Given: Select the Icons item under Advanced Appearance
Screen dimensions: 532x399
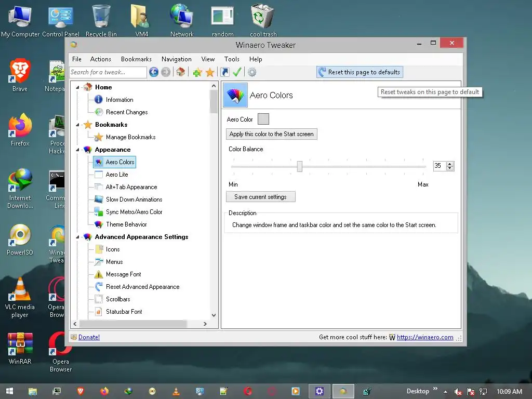Looking at the screenshot, I should point(113,249).
